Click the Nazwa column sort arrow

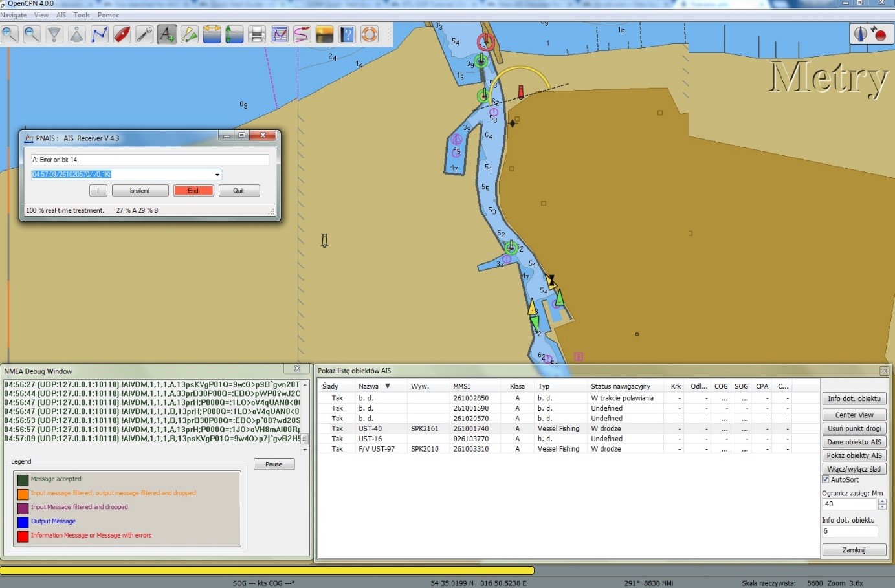[x=388, y=386]
